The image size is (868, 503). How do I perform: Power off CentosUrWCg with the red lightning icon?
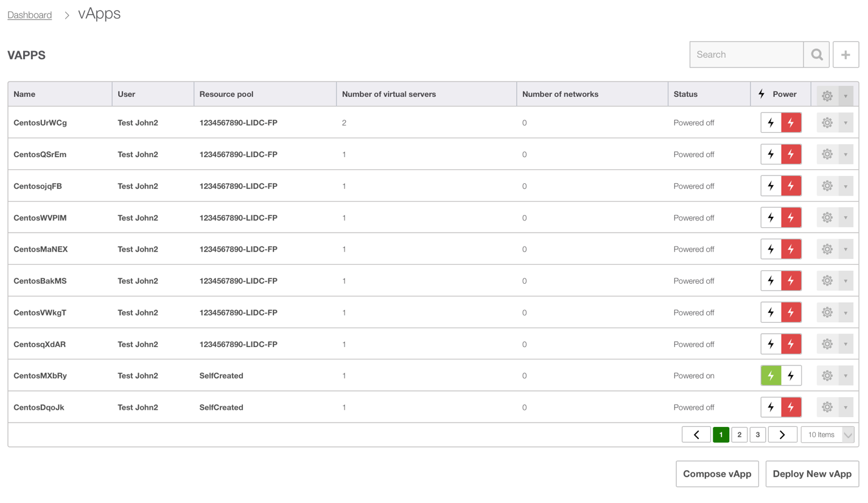(x=791, y=122)
